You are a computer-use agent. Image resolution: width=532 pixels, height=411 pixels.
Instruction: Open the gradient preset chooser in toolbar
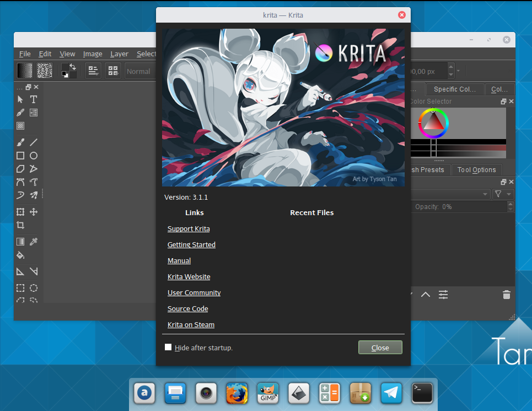25,71
